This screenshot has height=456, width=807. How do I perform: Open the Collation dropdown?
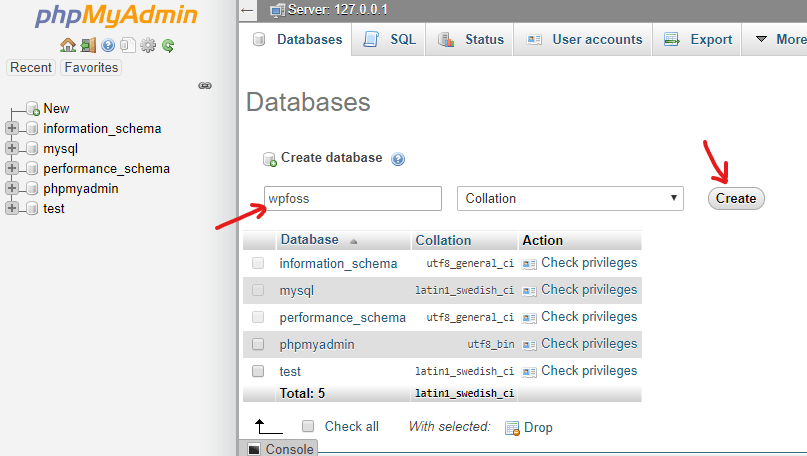570,199
